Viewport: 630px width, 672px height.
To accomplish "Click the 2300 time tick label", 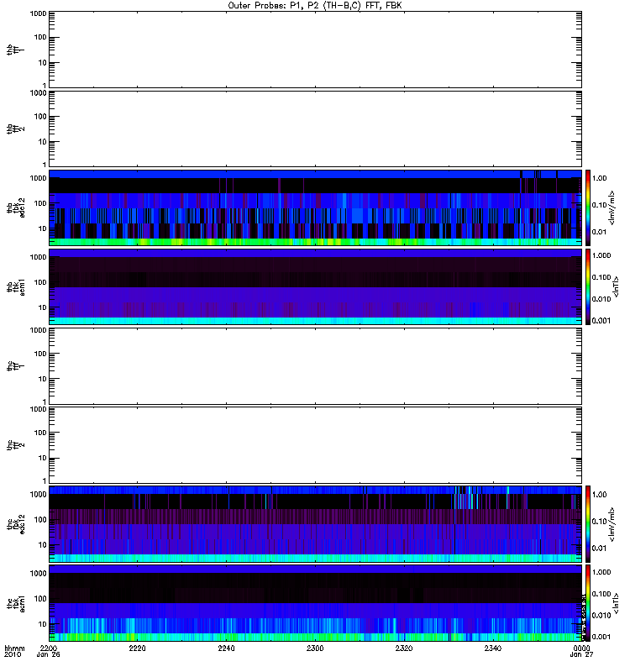I will 315,648.
